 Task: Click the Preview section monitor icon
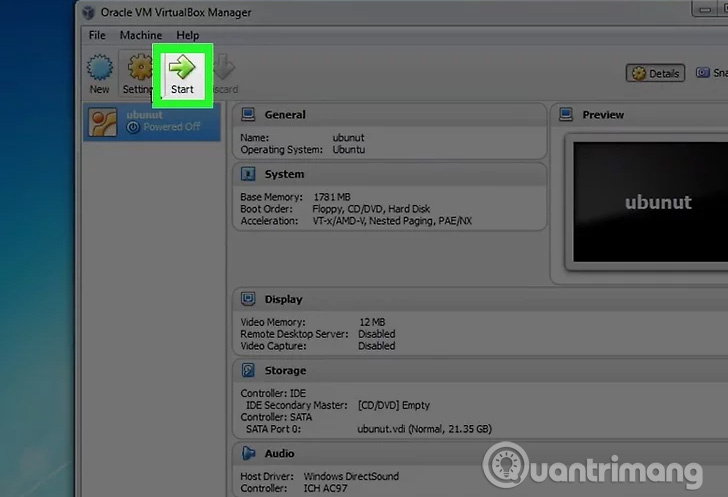coord(566,114)
